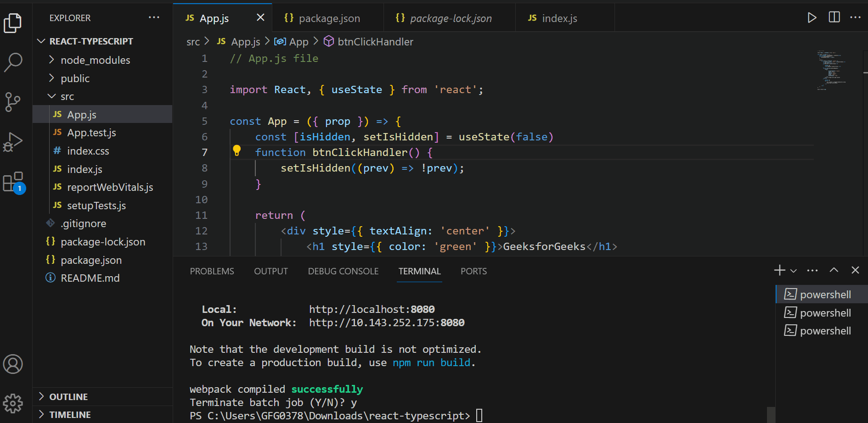The height and width of the screenshot is (423, 868).
Task: Maximize the terminal panel
Action: coord(834,270)
